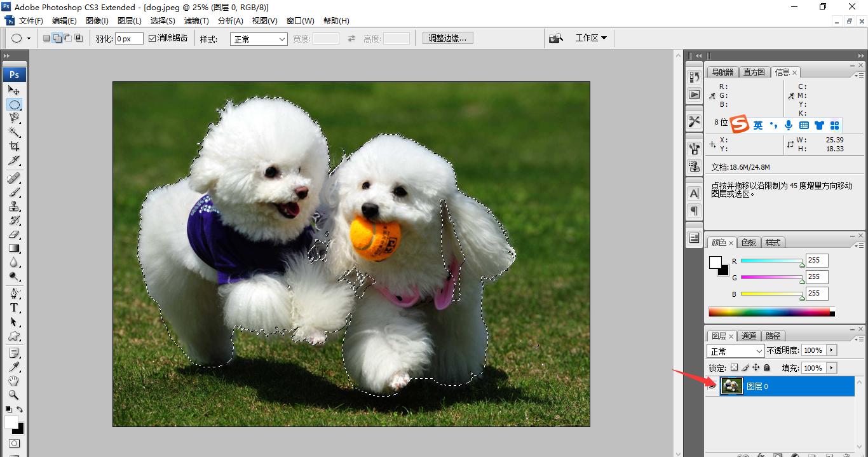Viewport: 868px width, 457px height.
Task: Open the 不透明度 opacity arrow control
Action: click(832, 350)
